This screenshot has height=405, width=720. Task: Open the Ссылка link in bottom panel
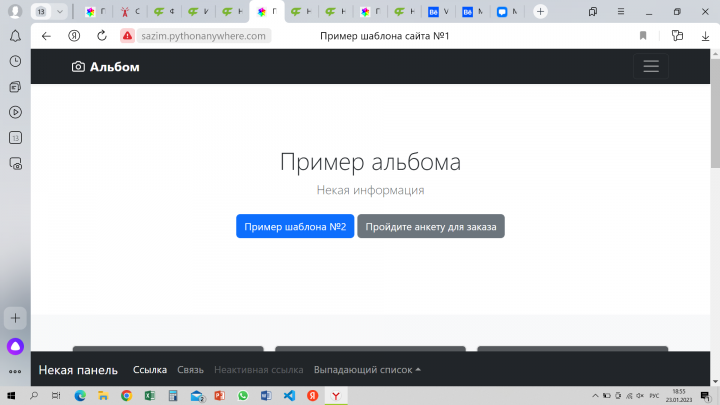(150, 370)
